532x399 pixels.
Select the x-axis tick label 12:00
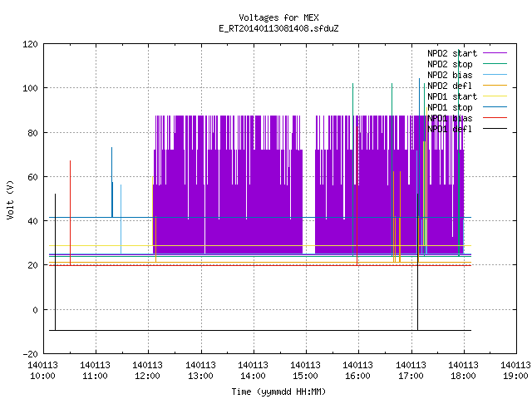[148, 377]
